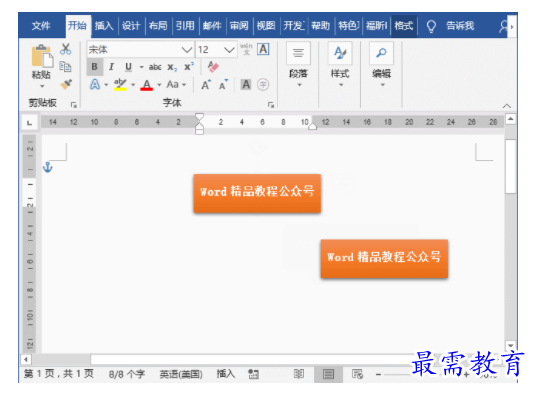This screenshot has width=533, height=395.
Task: Toggle Bold formatting
Action: (94, 67)
